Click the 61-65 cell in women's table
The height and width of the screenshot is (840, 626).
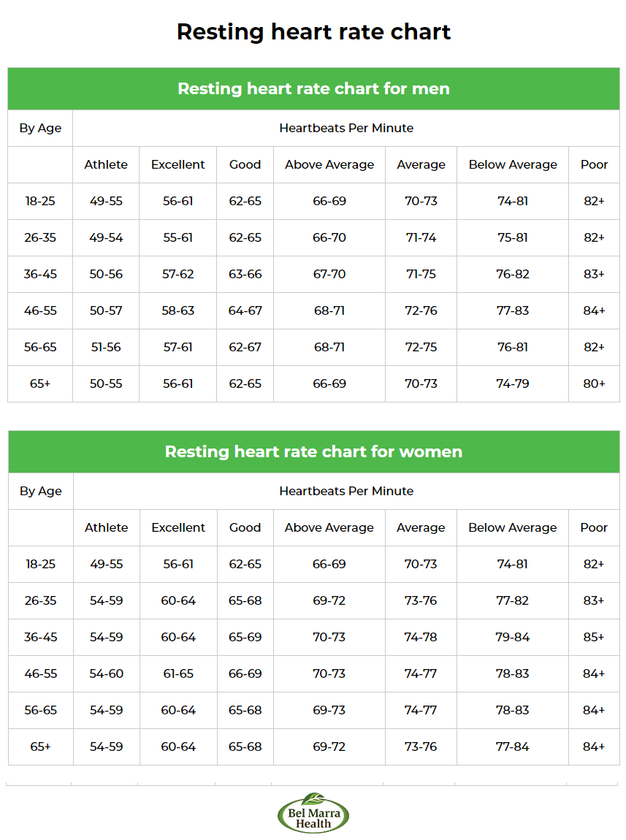(178, 673)
